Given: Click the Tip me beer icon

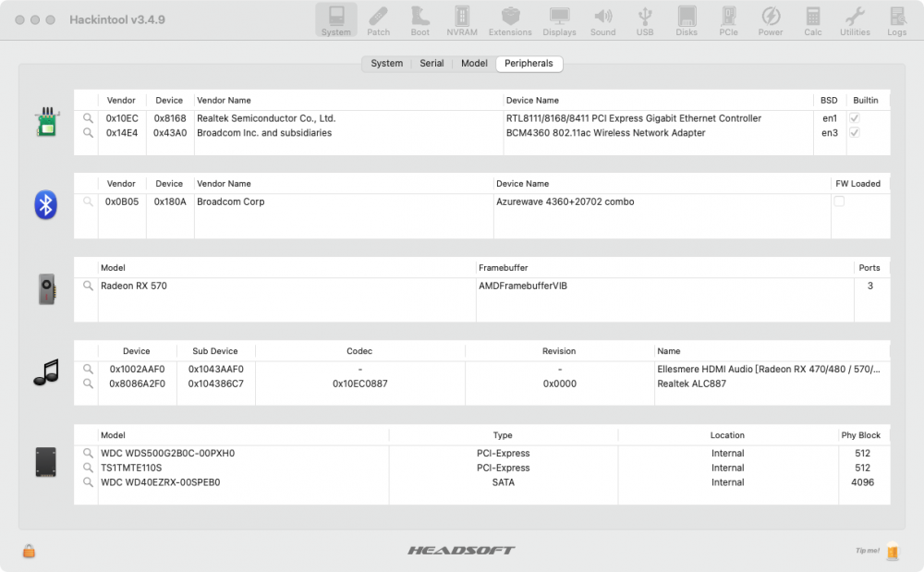Looking at the screenshot, I should coord(893,551).
